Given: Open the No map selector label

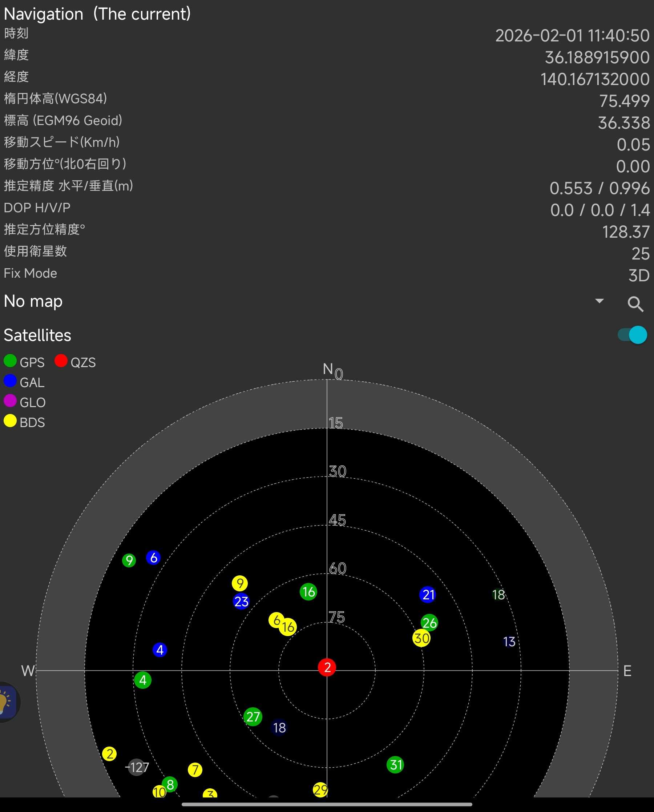Looking at the screenshot, I should pos(33,301).
